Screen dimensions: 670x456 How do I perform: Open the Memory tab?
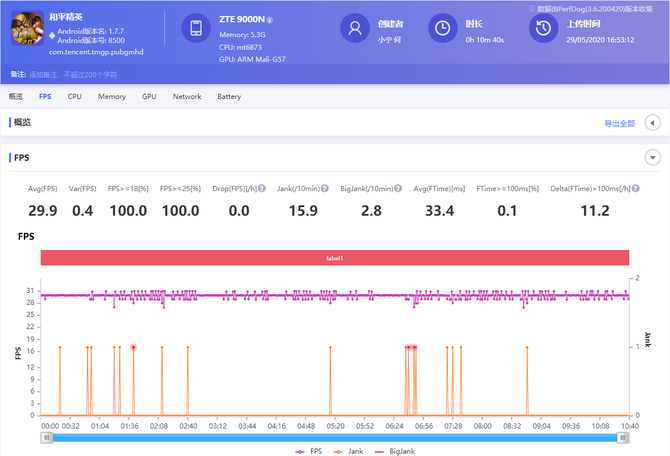111,96
